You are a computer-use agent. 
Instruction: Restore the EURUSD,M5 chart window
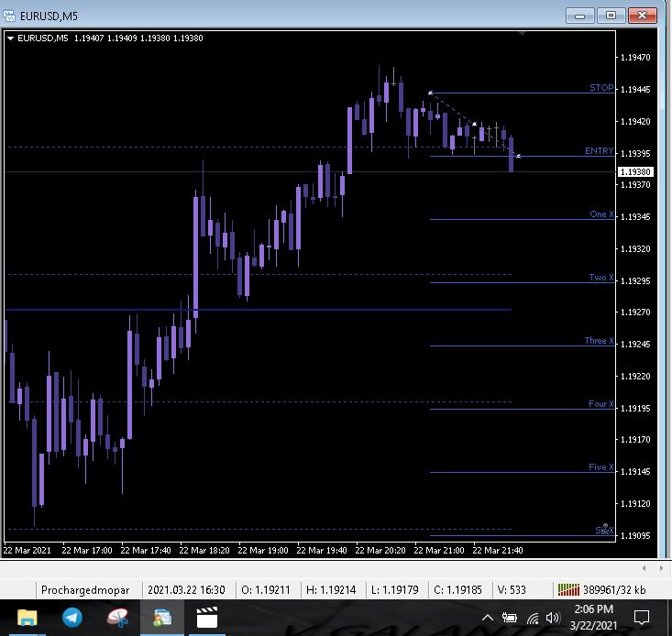click(x=611, y=16)
